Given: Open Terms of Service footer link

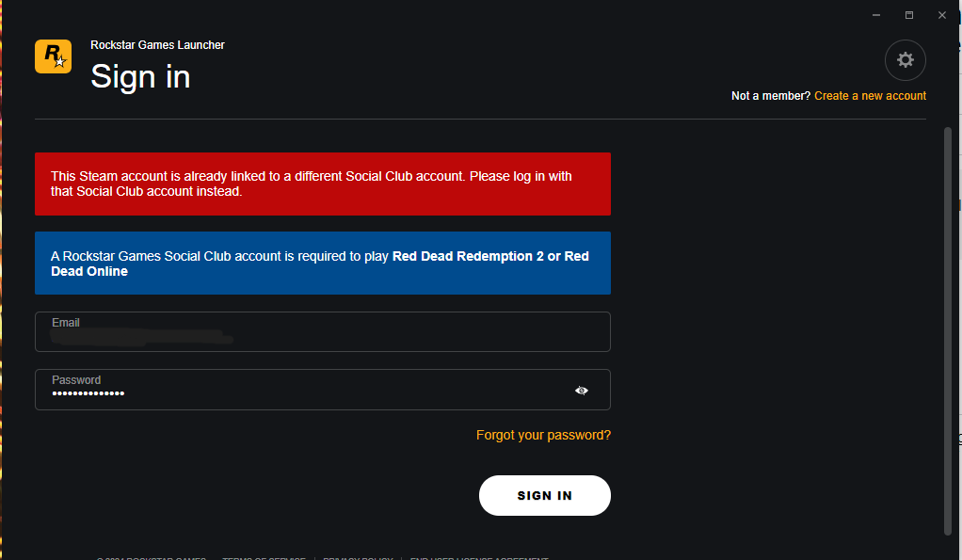Looking at the screenshot, I should [264, 558].
